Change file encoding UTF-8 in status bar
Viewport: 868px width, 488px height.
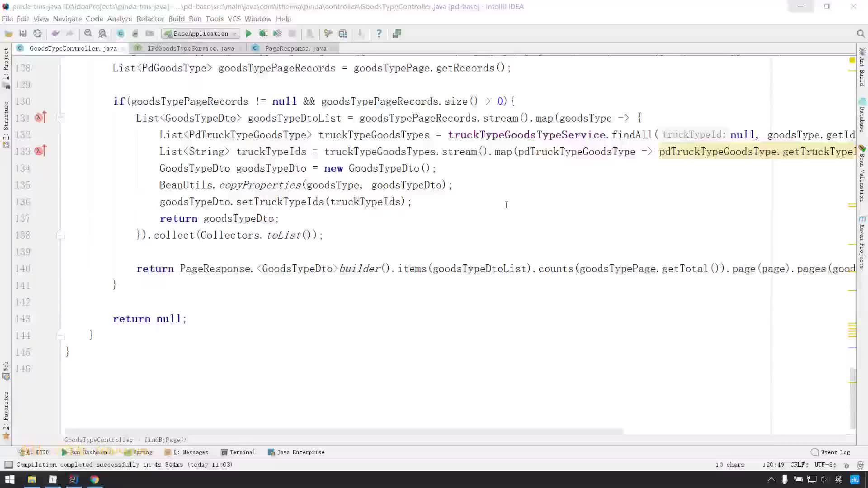pyautogui.click(x=825, y=465)
